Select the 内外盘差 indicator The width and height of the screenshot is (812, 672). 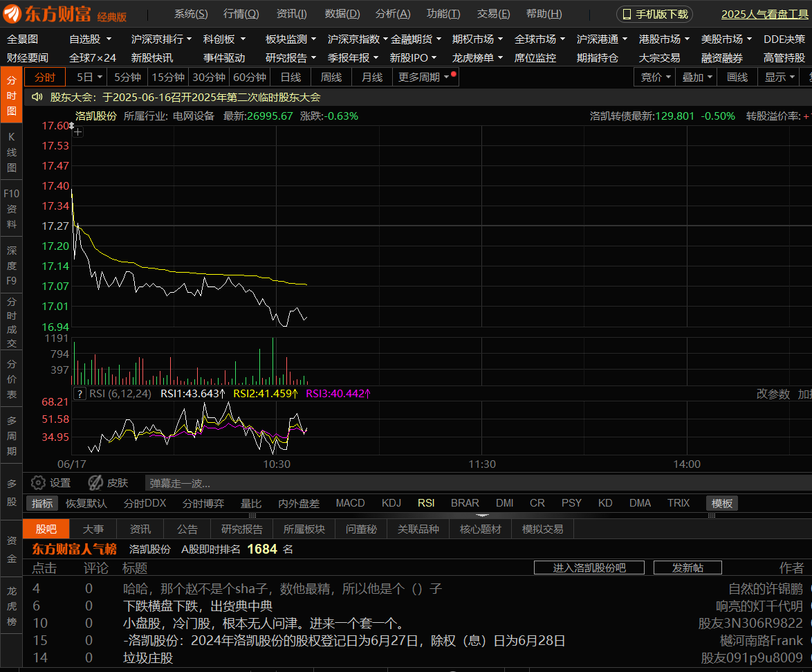click(x=299, y=503)
